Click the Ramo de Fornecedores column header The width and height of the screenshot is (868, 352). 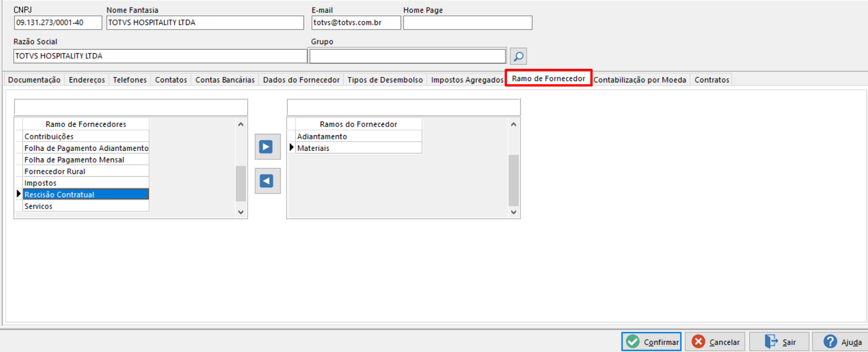[86, 124]
